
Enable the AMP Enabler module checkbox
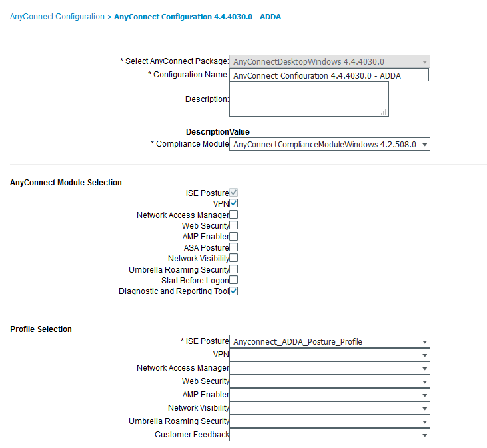(x=234, y=236)
